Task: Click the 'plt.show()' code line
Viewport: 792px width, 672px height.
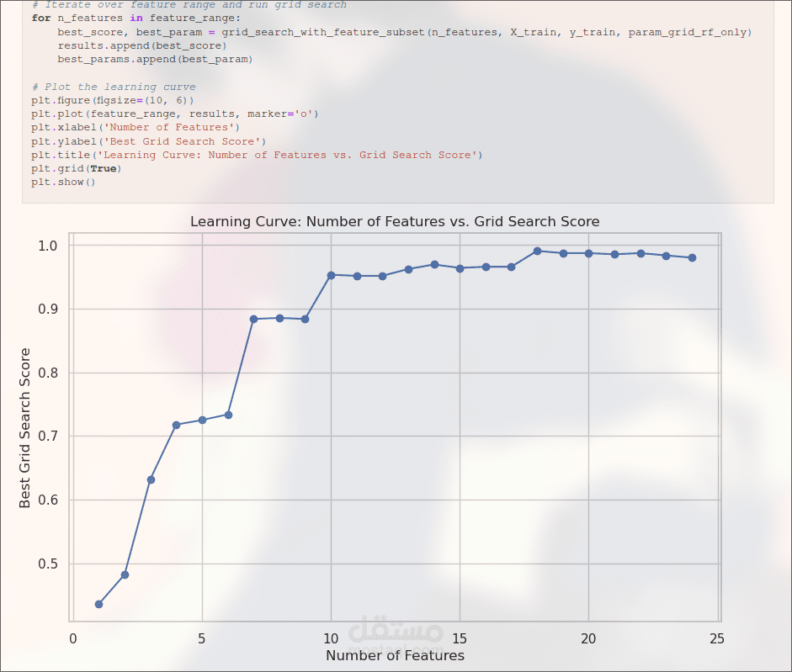Action: click(63, 183)
